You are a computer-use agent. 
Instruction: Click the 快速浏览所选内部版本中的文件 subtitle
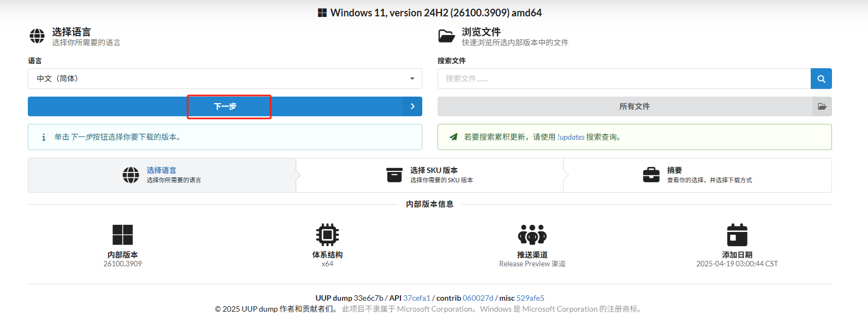(x=515, y=43)
